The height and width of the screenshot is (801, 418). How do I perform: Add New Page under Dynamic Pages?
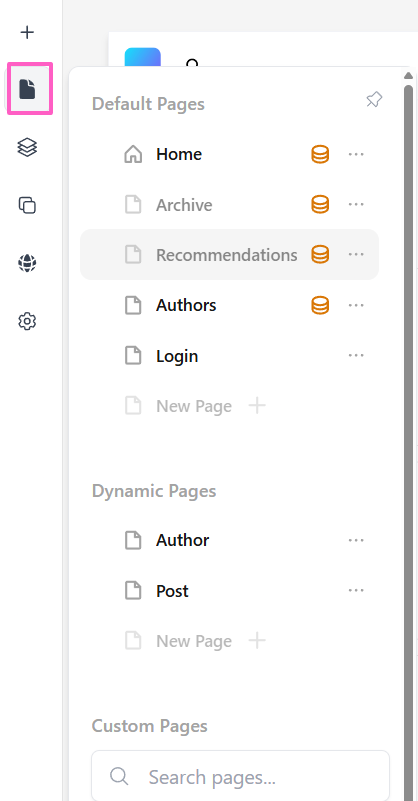click(257, 641)
